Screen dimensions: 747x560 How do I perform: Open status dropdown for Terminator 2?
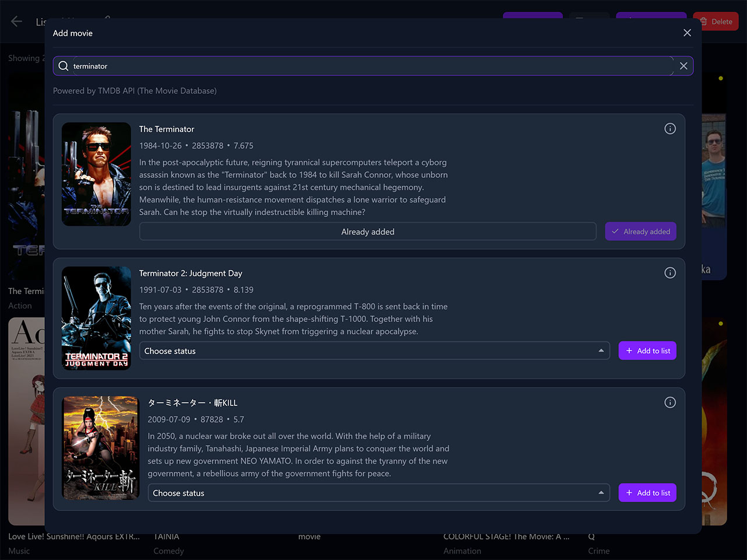click(x=374, y=351)
